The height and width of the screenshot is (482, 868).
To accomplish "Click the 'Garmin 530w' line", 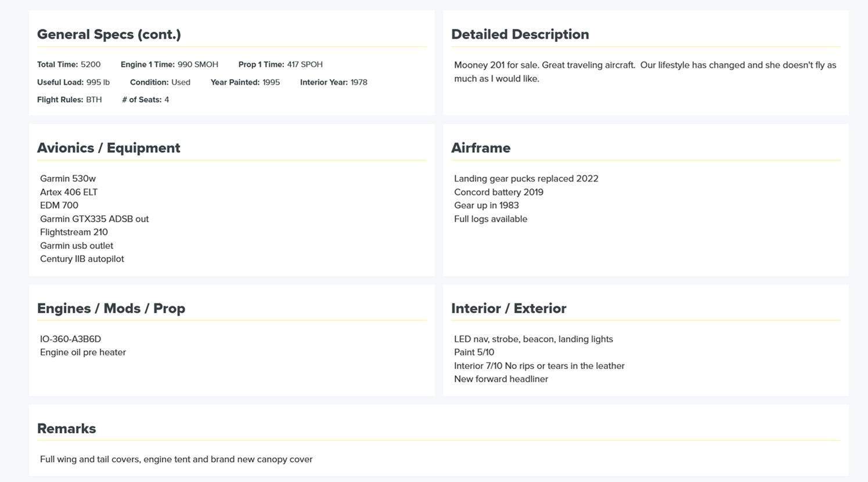I will (x=68, y=179).
